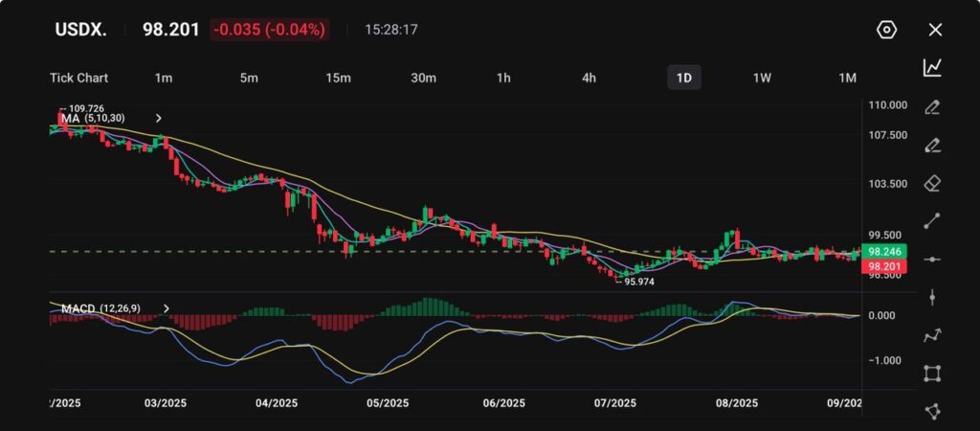This screenshot has width=980, height=431.
Task: Select the trend line segment tool
Action: coord(932,221)
